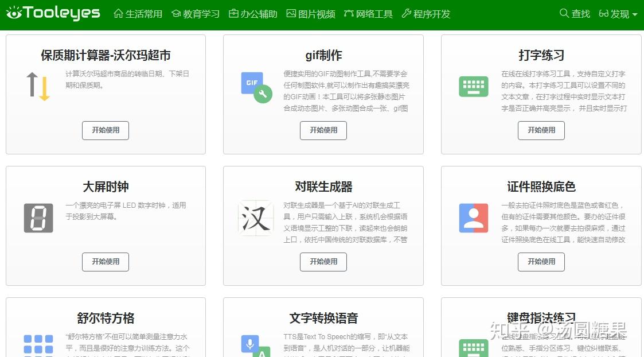Open the 程序开发 menu
The image size is (644, 357).
click(426, 14)
